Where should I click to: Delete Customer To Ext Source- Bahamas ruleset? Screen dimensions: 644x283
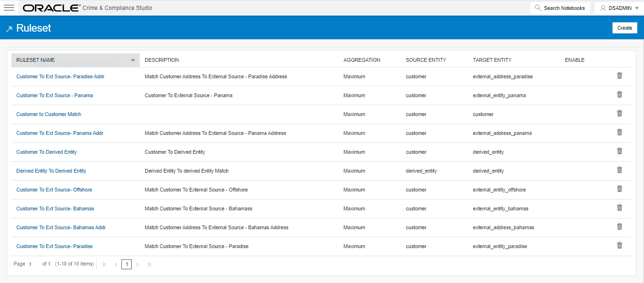pyautogui.click(x=619, y=208)
